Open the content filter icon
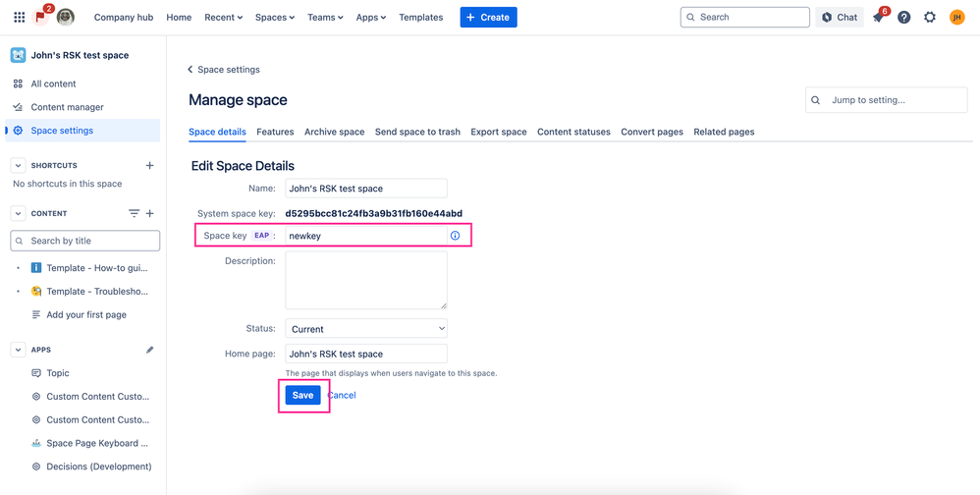 [134, 214]
